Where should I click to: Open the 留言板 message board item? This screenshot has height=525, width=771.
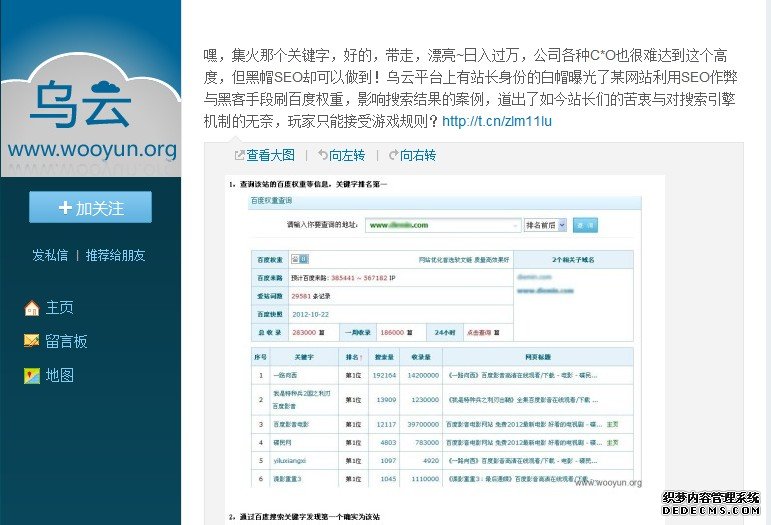pos(66,341)
